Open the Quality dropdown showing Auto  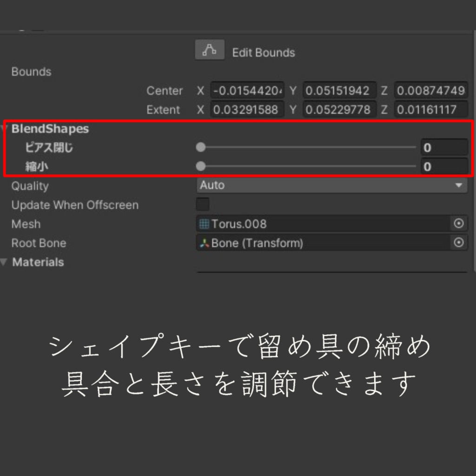[x=331, y=185]
